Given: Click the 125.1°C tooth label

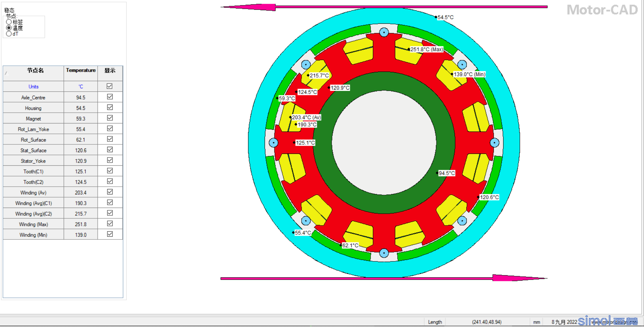Looking at the screenshot, I should point(305,143).
